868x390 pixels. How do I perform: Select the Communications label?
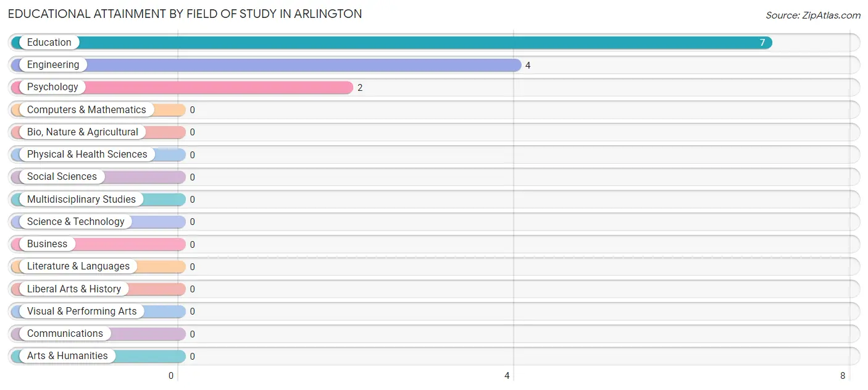pyautogui.click(x=65, y=334)
